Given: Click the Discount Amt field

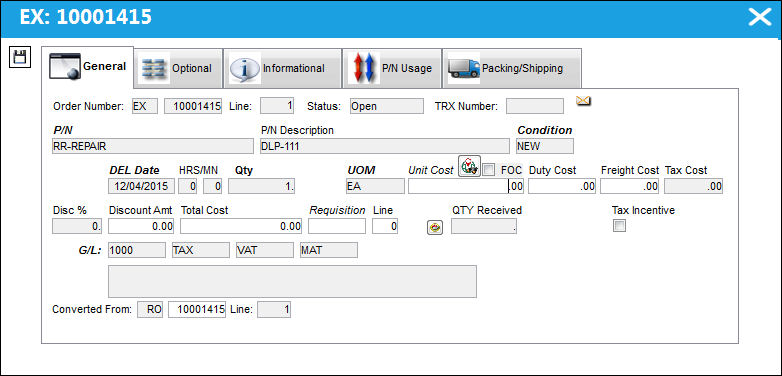Looking at the screenshot, I should 141,226.
